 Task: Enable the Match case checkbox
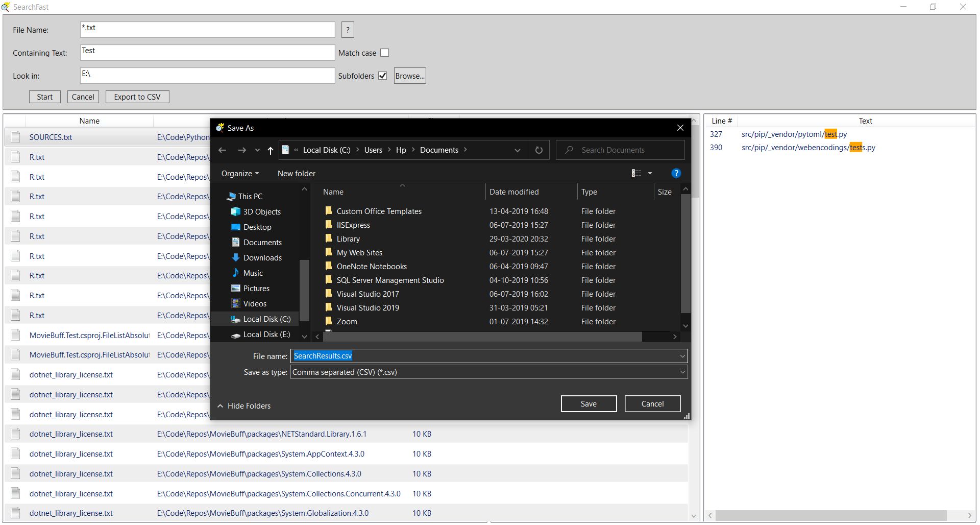pos(385,53)
